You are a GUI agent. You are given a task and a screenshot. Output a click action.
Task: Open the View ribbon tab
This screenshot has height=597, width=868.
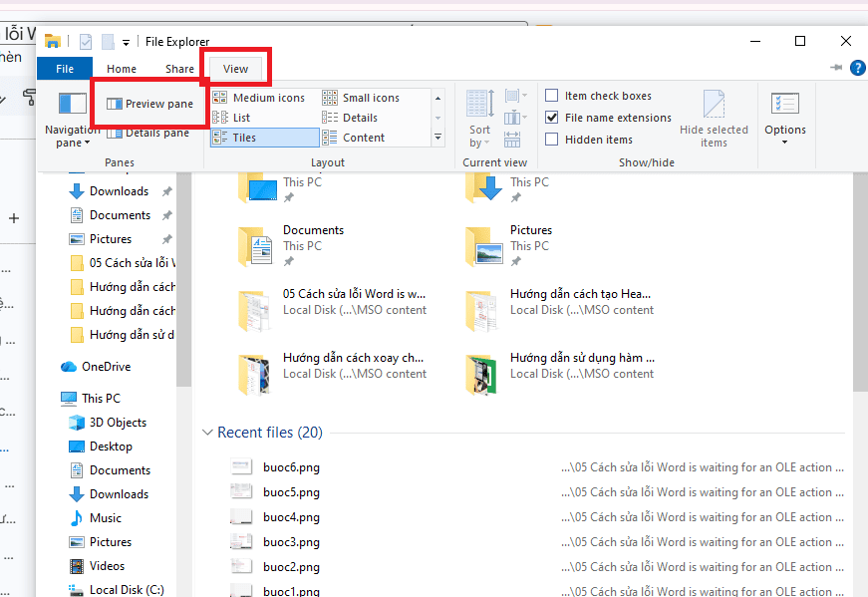(235, 69)
